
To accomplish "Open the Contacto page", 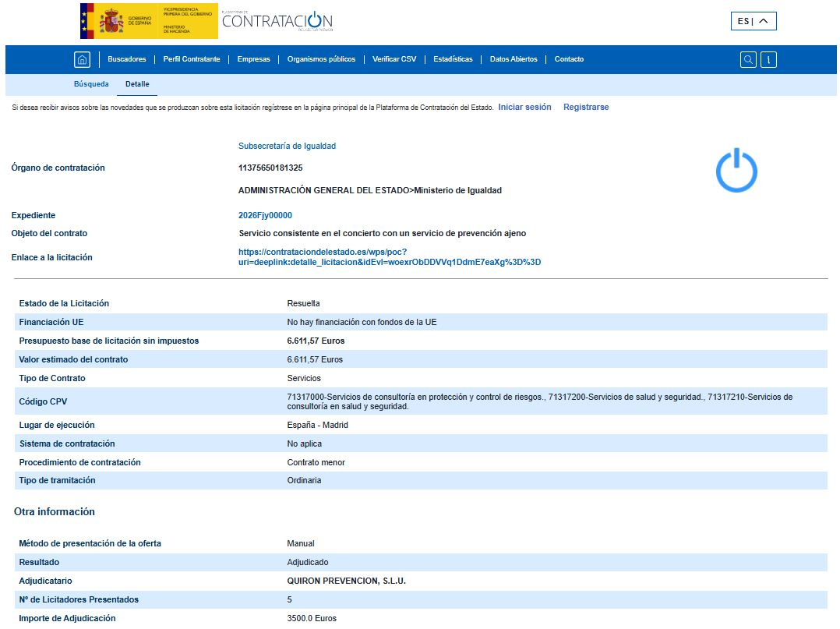I will 569,59.
